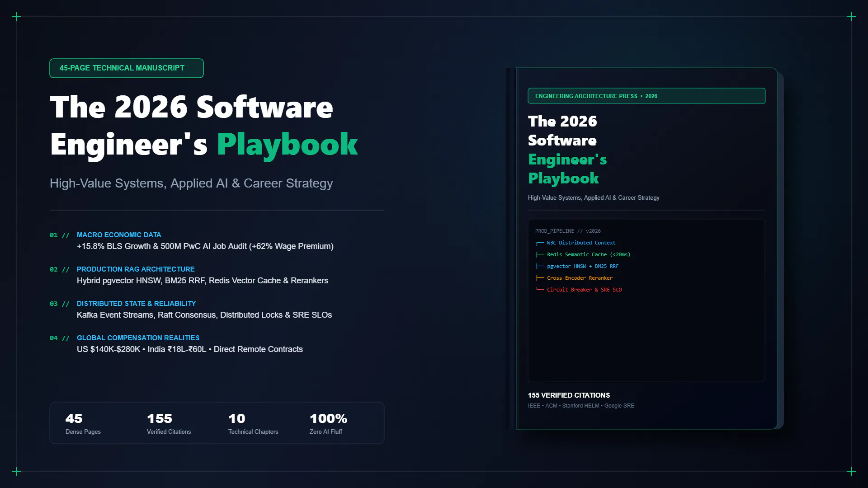Click the '45' Dense Pages stat
This screenshot has height=488, width=868.
coord(74,418)
